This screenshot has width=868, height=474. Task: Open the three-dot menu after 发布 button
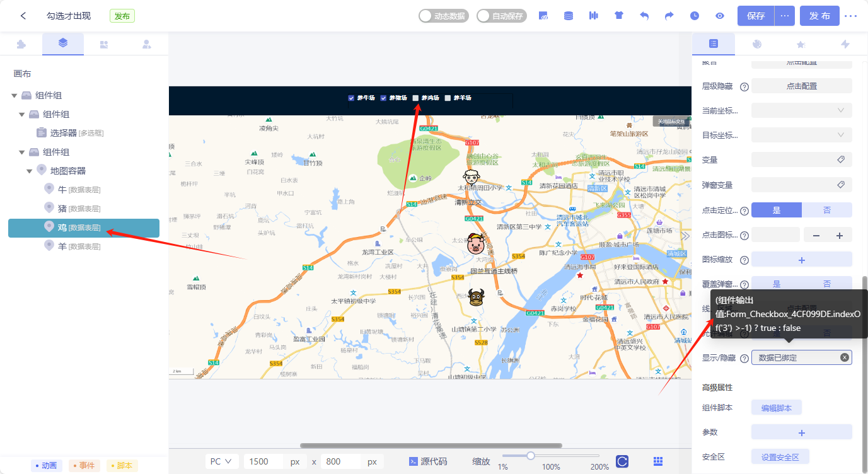coord(851,16)
